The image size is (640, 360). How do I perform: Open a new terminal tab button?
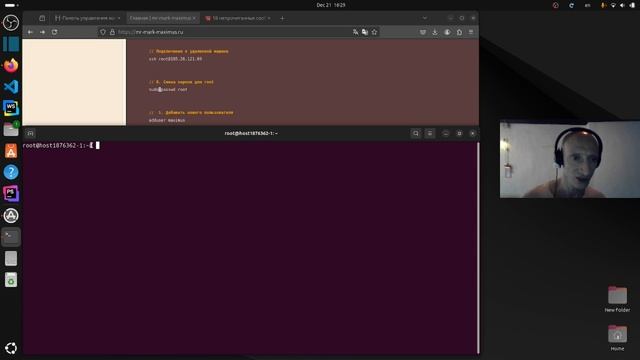coord(30,133)
